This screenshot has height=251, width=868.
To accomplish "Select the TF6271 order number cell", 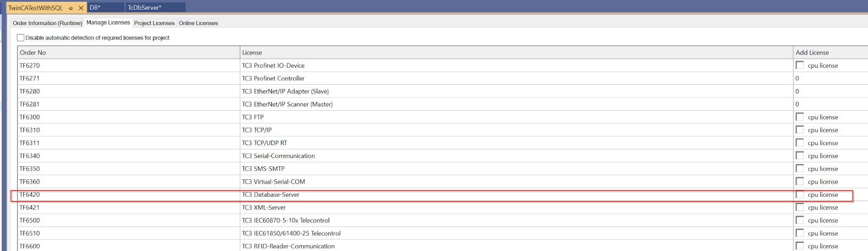I will (129, 78).
